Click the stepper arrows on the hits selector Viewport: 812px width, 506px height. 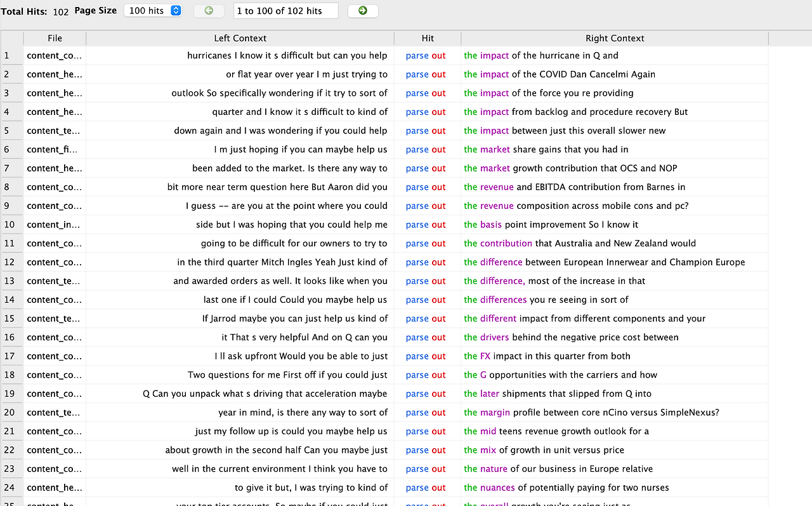pyautogui.click(x=175, y=10)
